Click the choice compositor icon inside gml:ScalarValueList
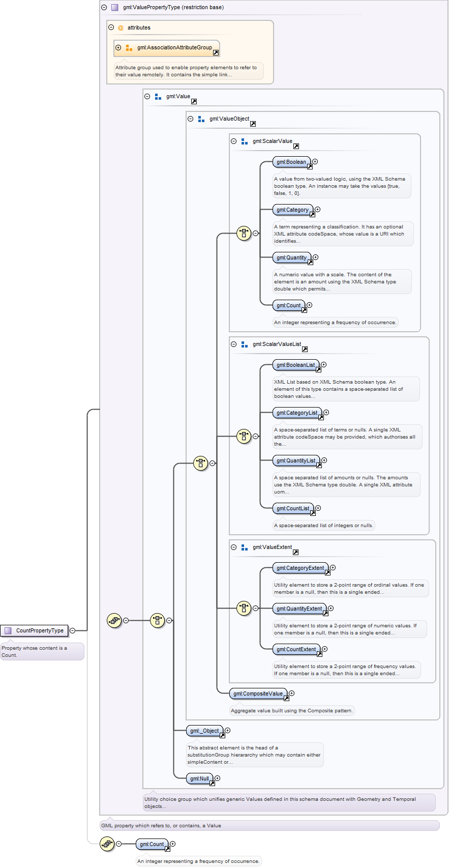Image resolution: width=449 pixels, height=868 pixels. (244, 436)
